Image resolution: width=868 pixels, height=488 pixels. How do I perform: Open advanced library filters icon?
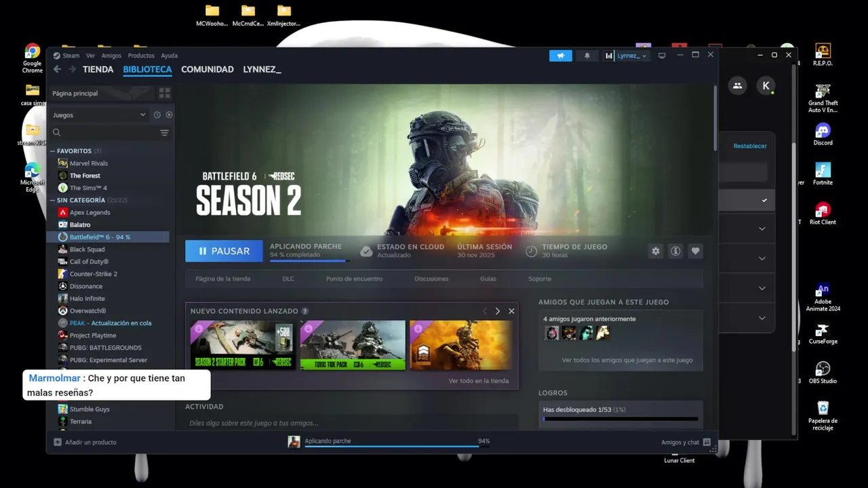point(164,133)
